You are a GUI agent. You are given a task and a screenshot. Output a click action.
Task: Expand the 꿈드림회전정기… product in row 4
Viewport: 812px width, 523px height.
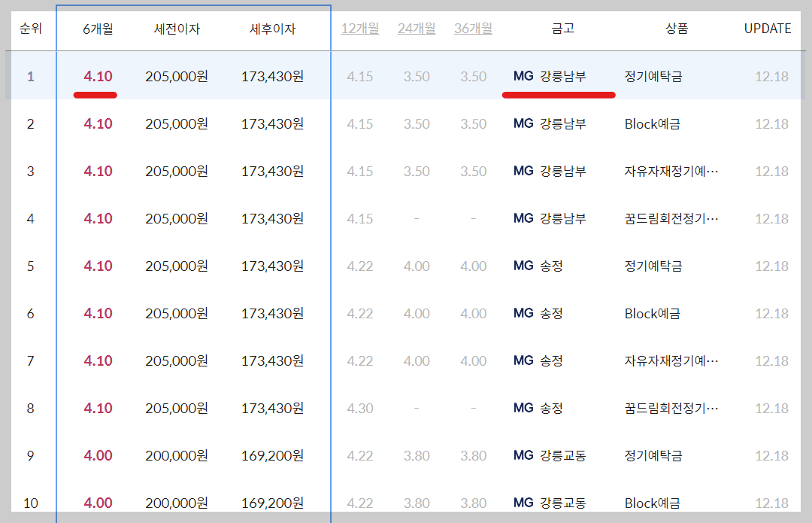coord(671,217)
